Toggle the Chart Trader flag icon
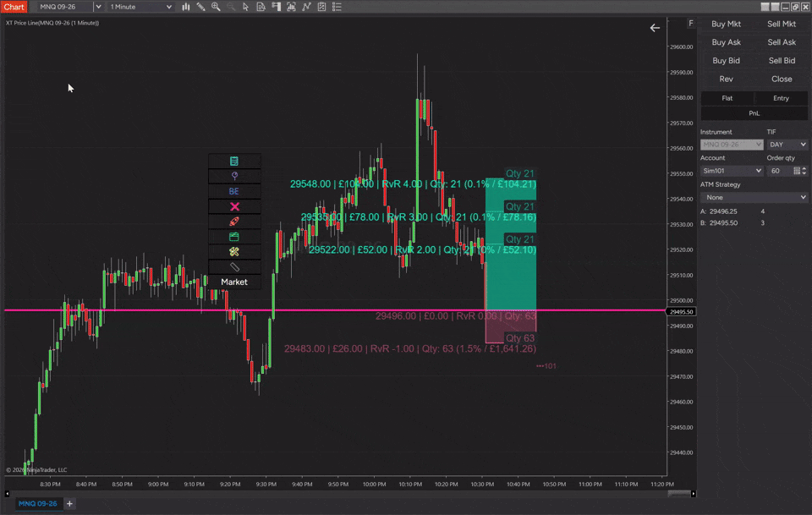The height and width of the screenshot is (515, 812). (x=276, y=7)
